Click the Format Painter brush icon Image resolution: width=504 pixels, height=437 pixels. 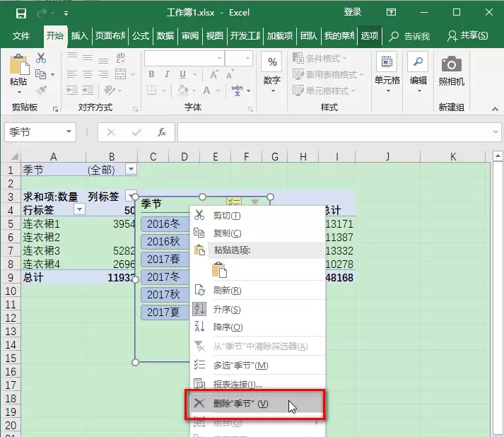pos(41,91)
